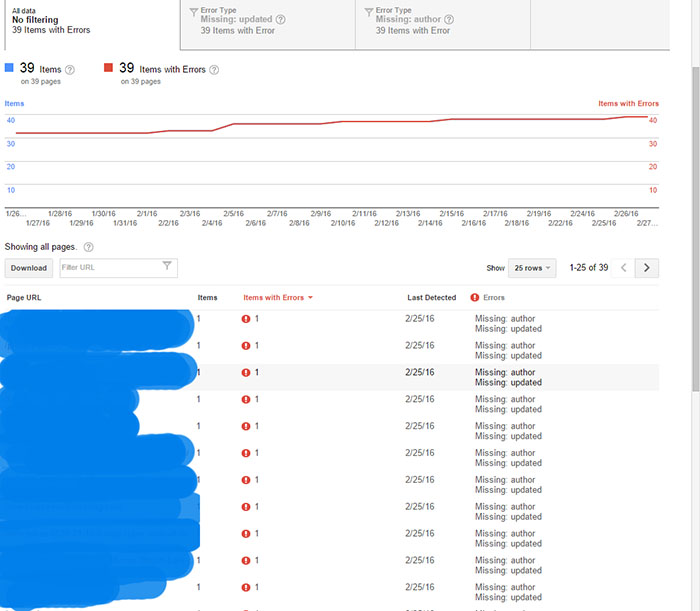Click error icon in ninth table row
The image size is (700, 611).
(246, 534)
